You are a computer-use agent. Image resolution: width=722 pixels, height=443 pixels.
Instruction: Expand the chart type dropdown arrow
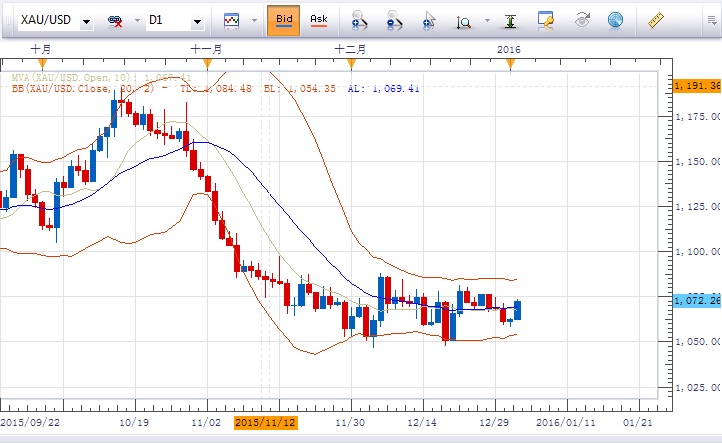coord(254,20)
